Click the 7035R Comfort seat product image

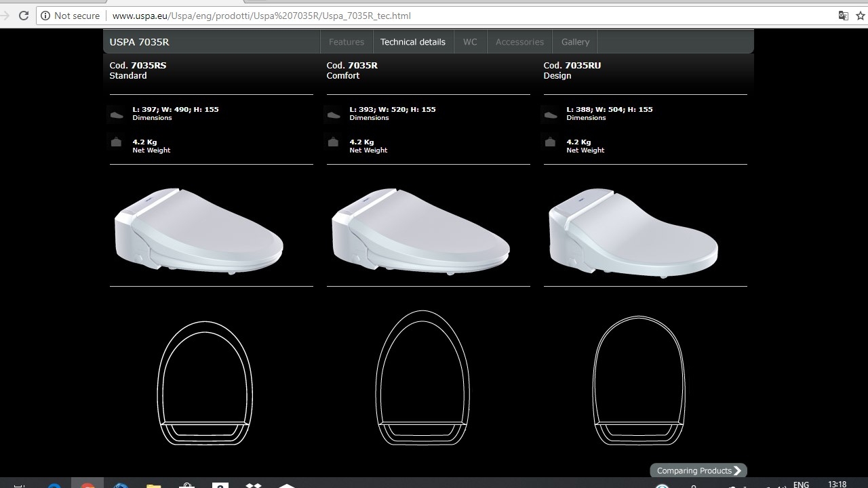pos(420,230)
